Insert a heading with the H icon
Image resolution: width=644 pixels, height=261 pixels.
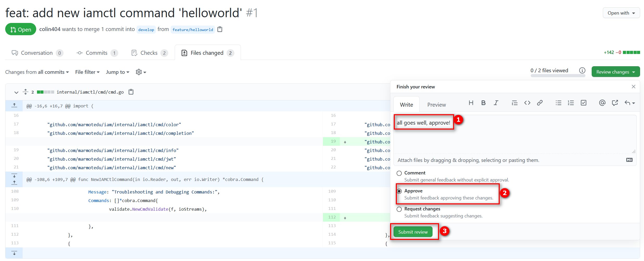(x=471, y=103)
